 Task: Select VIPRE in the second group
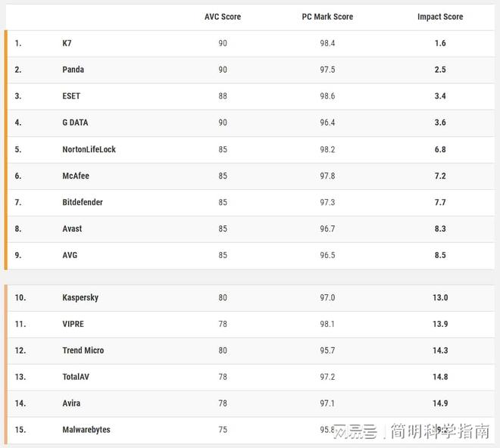pos(73,324)
